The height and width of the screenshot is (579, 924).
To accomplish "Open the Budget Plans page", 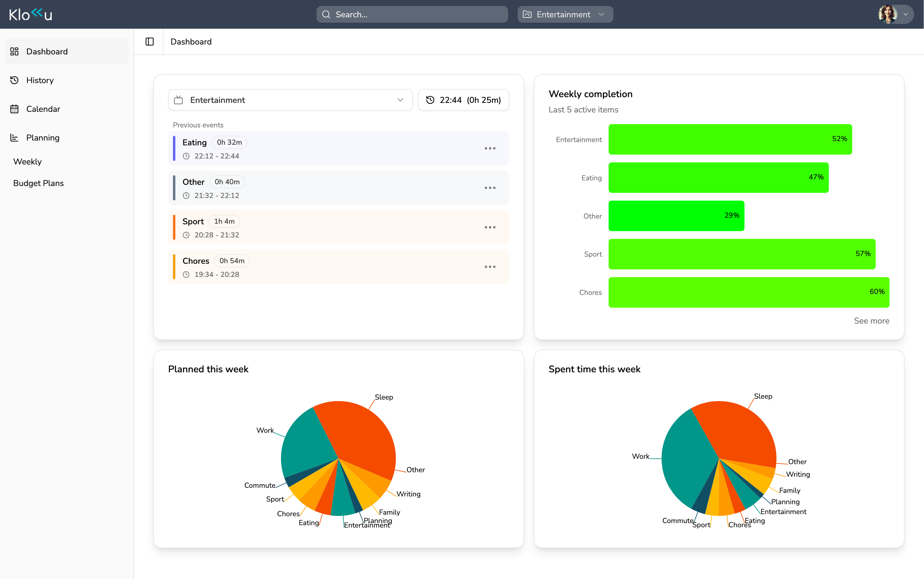I will 38,183.
